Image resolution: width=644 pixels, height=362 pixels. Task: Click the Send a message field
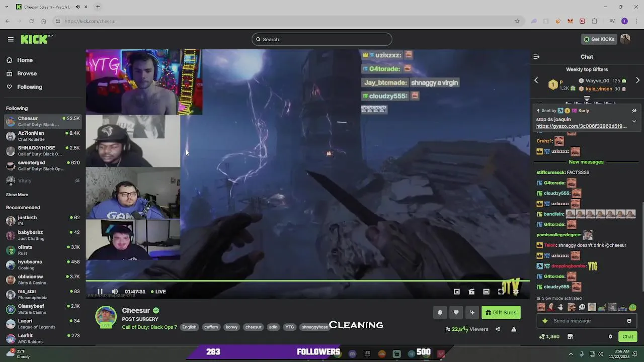[586, 321]
